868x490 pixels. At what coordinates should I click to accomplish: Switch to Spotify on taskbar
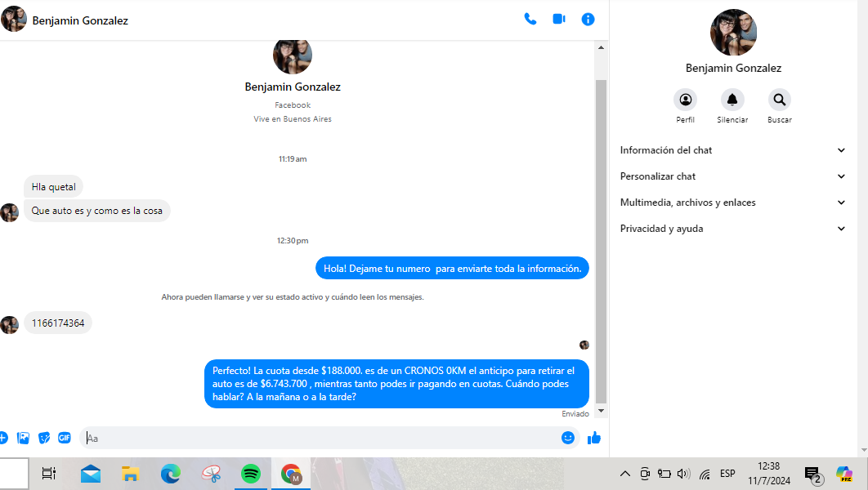click(251, 474)
